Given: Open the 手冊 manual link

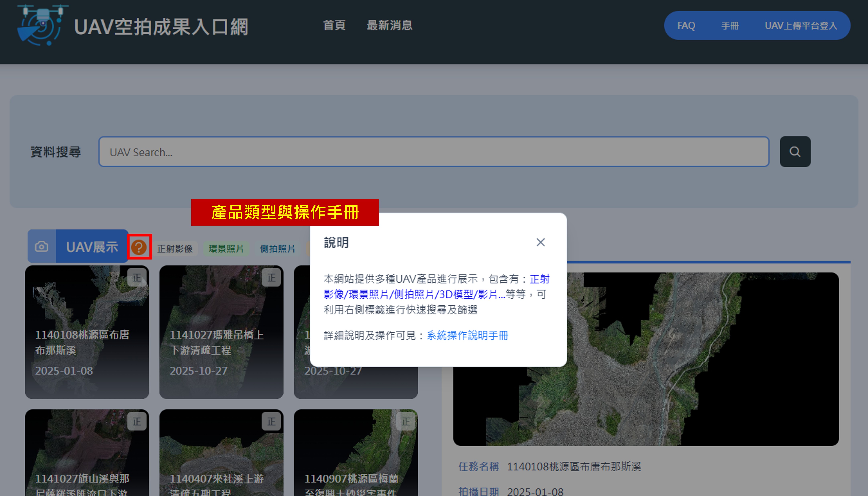Looking at the screenshot, I should 730,25.
